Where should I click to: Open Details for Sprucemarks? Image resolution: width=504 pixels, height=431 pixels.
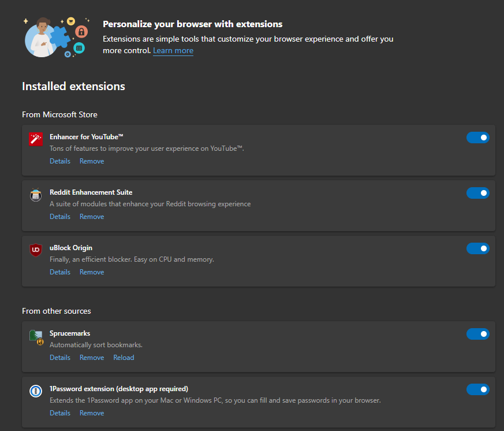(x=60, y=358)
